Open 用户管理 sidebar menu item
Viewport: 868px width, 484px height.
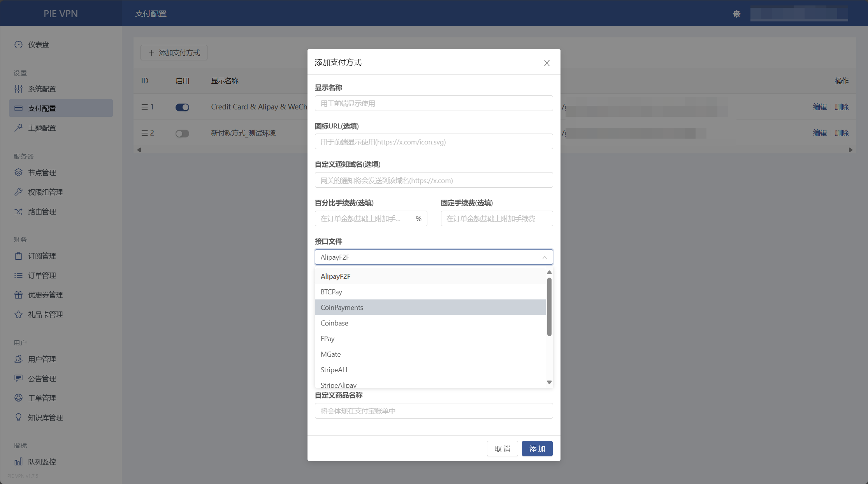[42, 359]
